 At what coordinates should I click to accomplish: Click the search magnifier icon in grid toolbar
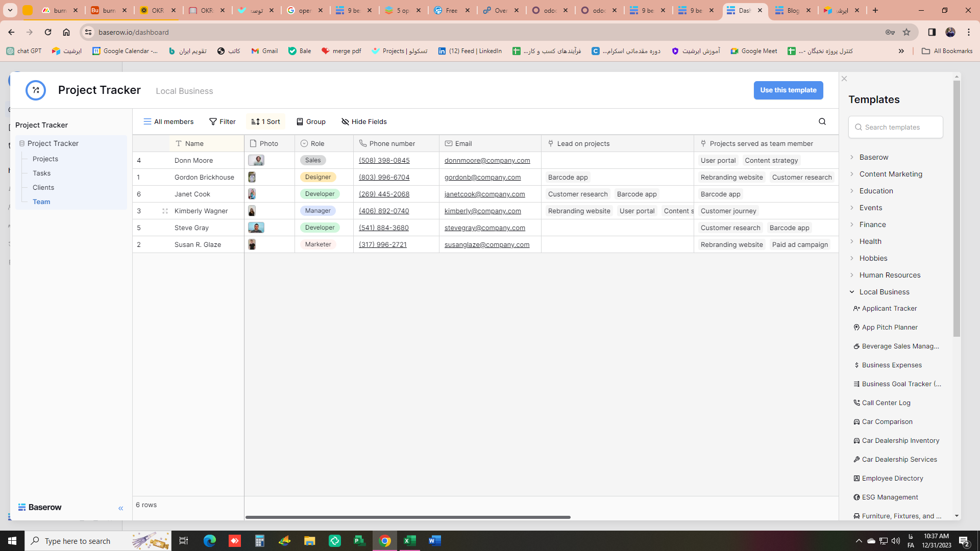[822, 121]
